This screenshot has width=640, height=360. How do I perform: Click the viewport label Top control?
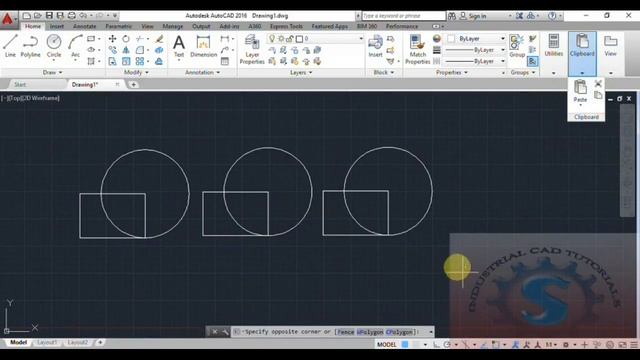pyautogui.click(x=16, y=98)
